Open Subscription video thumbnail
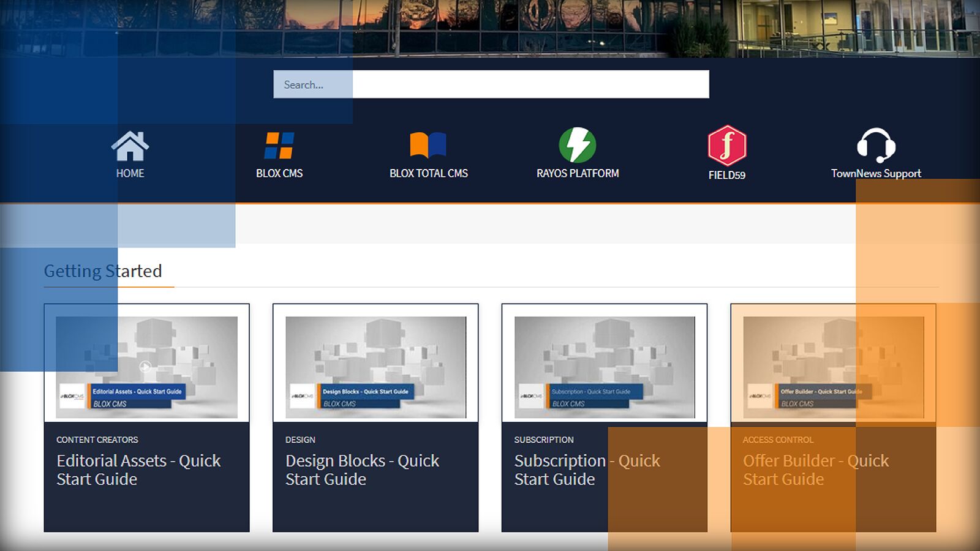 click(605, 367)
